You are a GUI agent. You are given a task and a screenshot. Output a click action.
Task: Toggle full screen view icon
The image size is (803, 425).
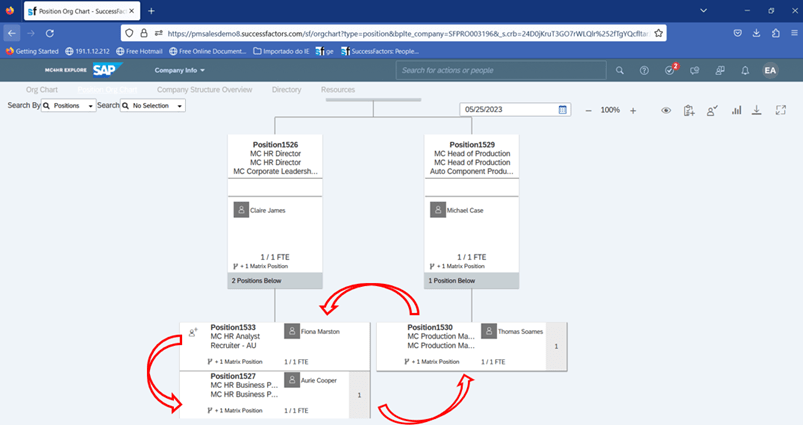coord(780,110)
